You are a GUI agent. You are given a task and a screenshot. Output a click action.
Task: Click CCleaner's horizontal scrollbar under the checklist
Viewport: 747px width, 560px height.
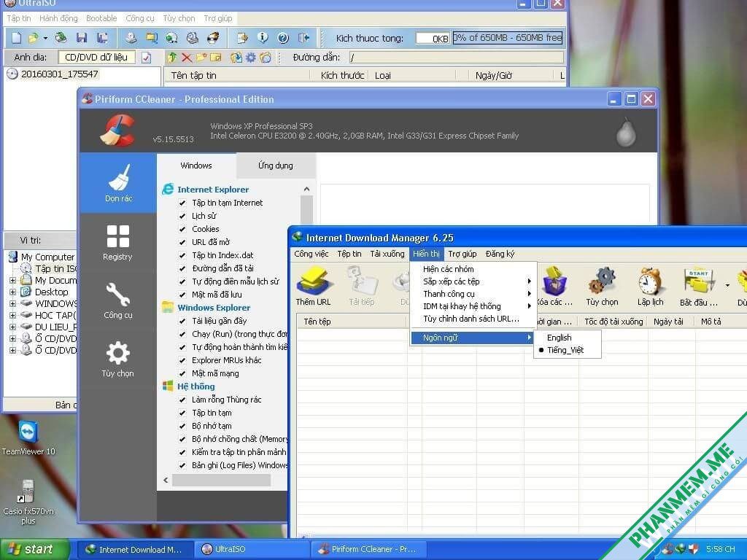pos(221,480)
